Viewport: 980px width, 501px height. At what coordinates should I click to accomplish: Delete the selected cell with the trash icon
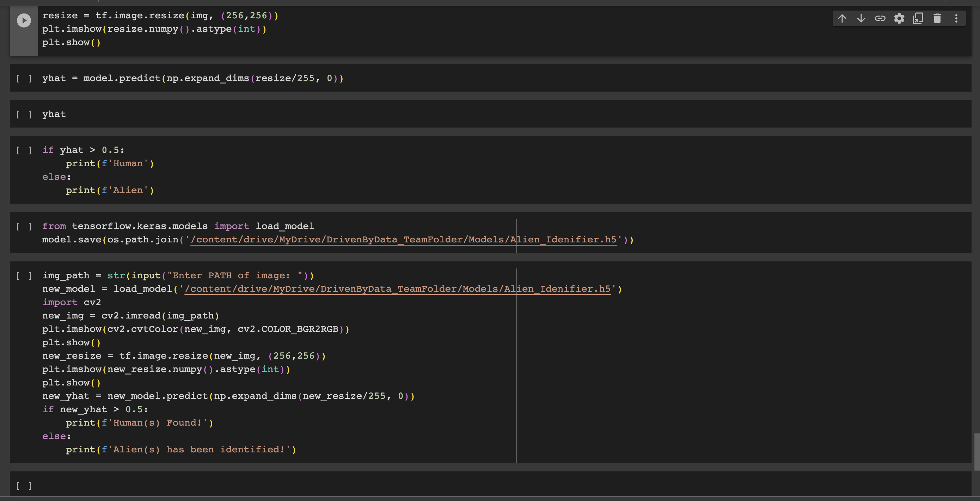(x=937, y=18)
